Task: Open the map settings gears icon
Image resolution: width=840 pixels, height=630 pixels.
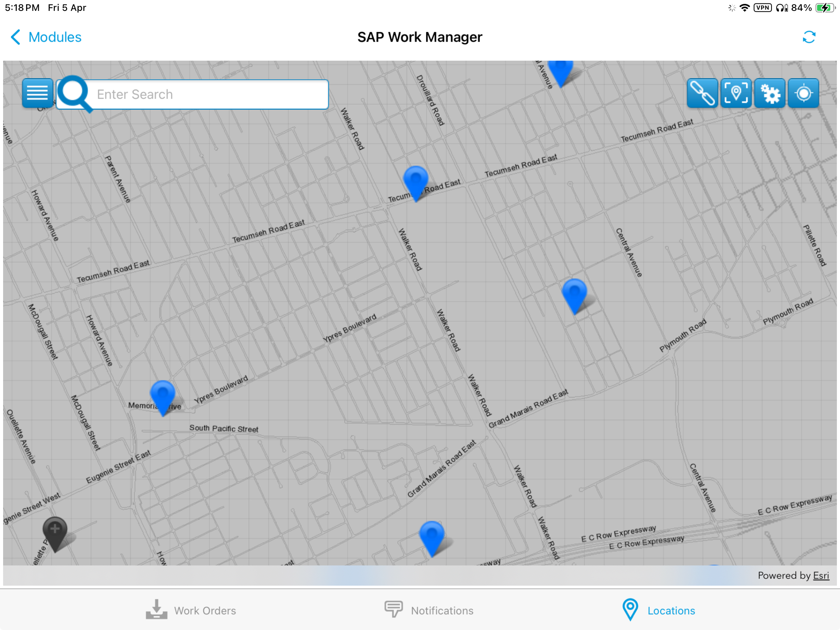Action: click(x=770, y=93)
